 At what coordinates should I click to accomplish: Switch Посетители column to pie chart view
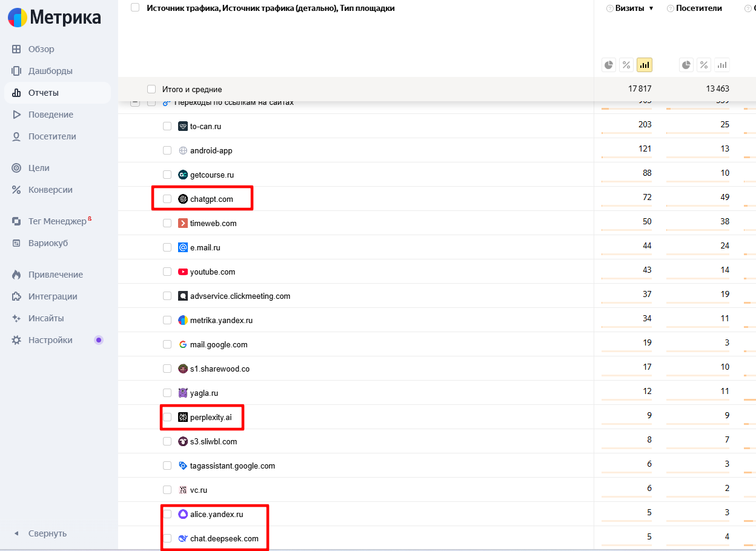[x=686, y=65]
